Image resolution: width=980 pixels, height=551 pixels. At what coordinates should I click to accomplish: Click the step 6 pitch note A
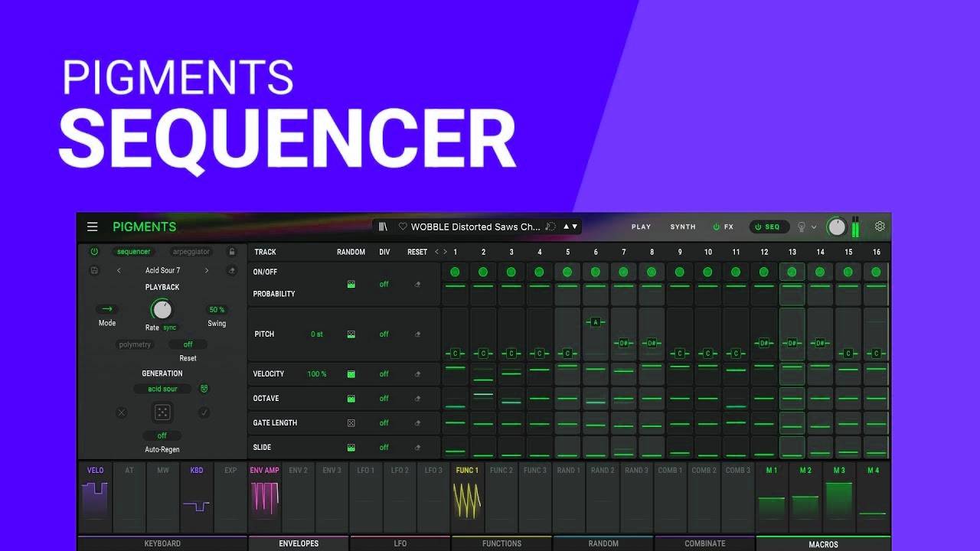(596, 322)
